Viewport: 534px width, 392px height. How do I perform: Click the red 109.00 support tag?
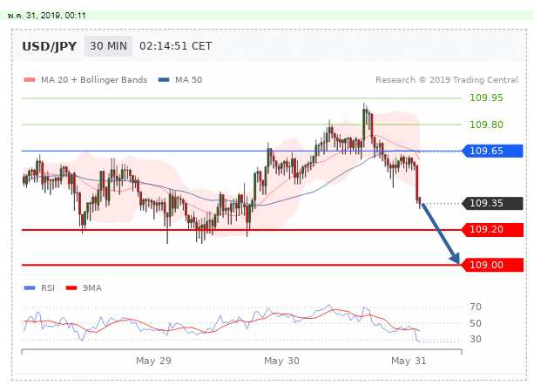pos(492,265)
